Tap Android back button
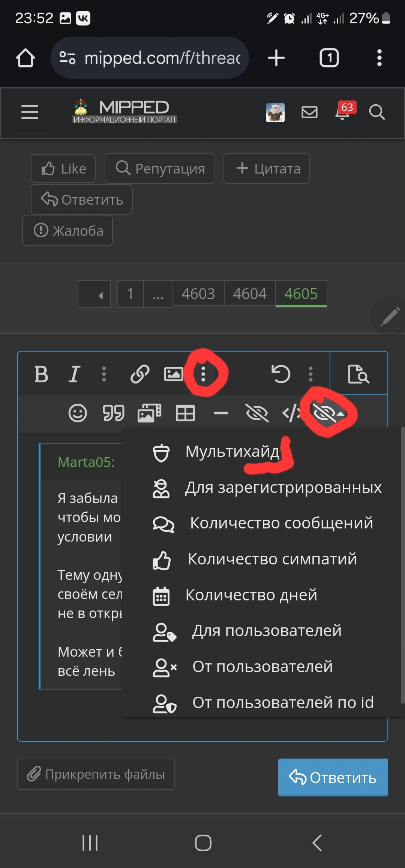This screenshot has width=405, height=868. point(317,843)
